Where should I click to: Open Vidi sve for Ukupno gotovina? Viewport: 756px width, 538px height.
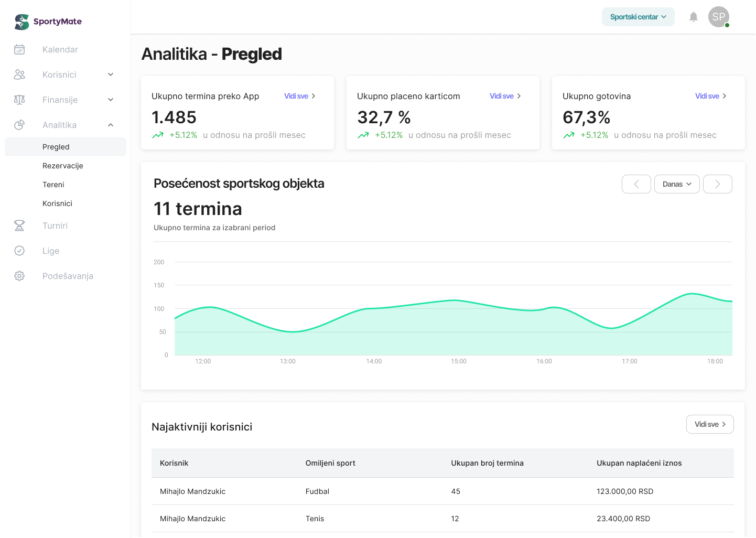(x=711, y=96)
